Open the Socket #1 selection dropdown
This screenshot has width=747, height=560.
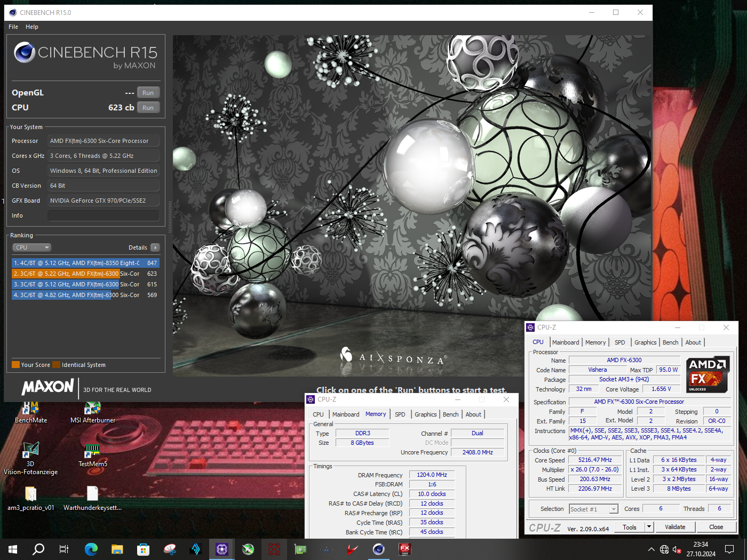pos(593,509)
